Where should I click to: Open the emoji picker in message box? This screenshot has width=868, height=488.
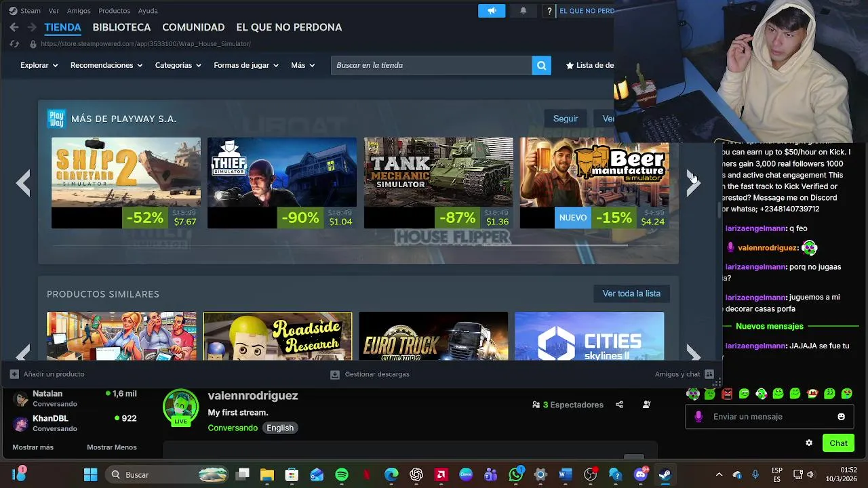tap(842, 417)
